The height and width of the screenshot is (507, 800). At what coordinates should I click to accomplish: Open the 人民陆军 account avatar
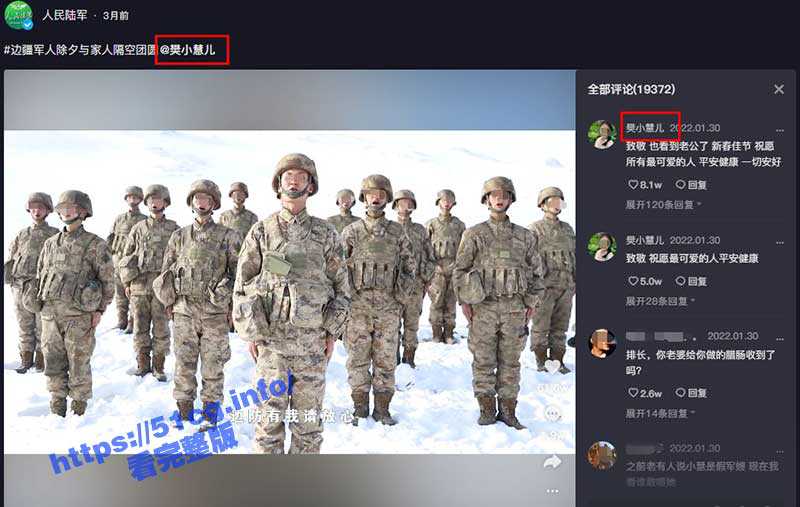[x=19, y=15]
